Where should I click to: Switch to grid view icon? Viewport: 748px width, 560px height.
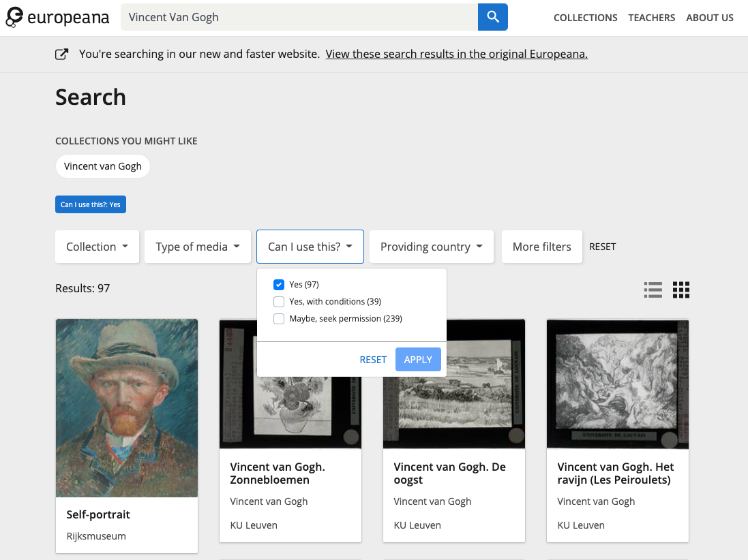point(681,290)
